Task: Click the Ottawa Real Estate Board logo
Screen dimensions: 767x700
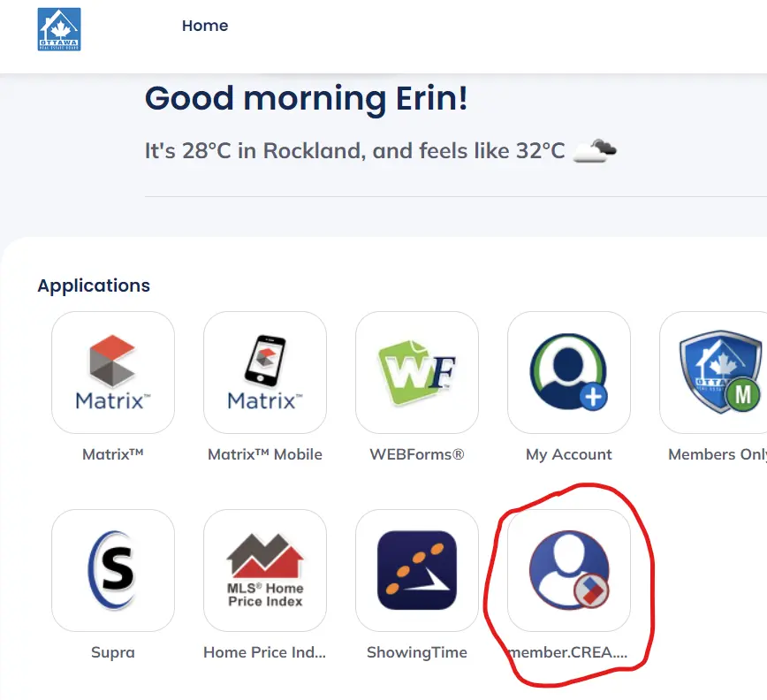Action: click(x=59, y=29)
